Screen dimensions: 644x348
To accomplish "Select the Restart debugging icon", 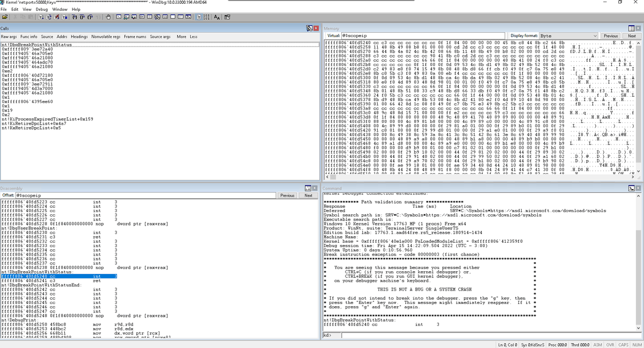I will point(49,17).
